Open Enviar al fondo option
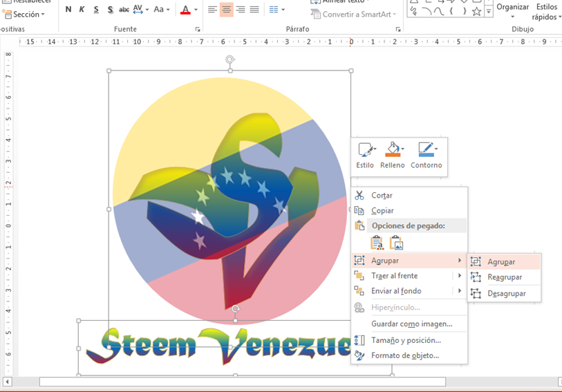This screenshot has height=392, width=562. 396,291
